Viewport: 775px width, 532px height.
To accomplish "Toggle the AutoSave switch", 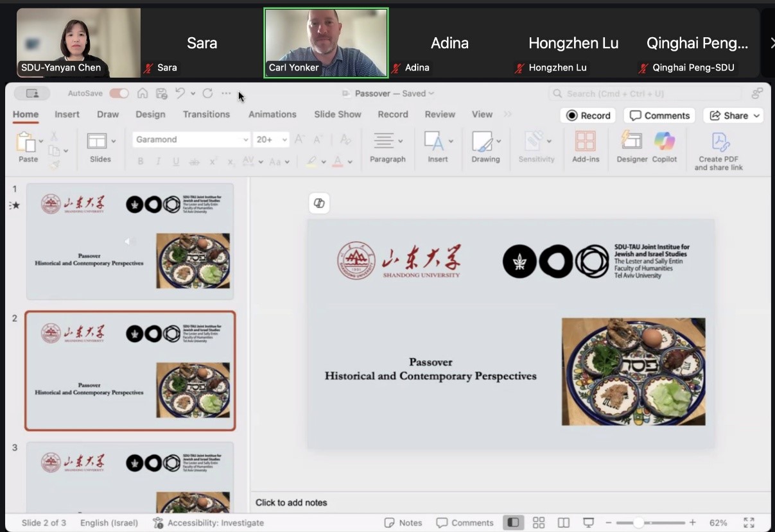I will (119, 94).
